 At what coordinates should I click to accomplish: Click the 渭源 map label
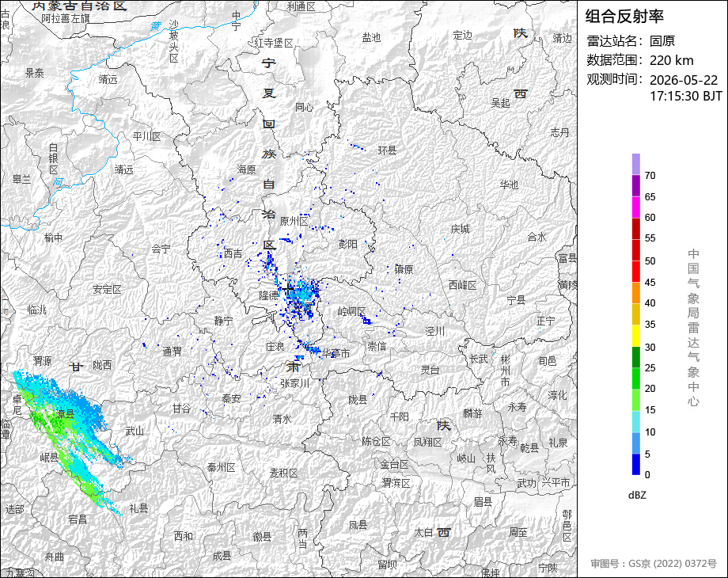point(42,361)
